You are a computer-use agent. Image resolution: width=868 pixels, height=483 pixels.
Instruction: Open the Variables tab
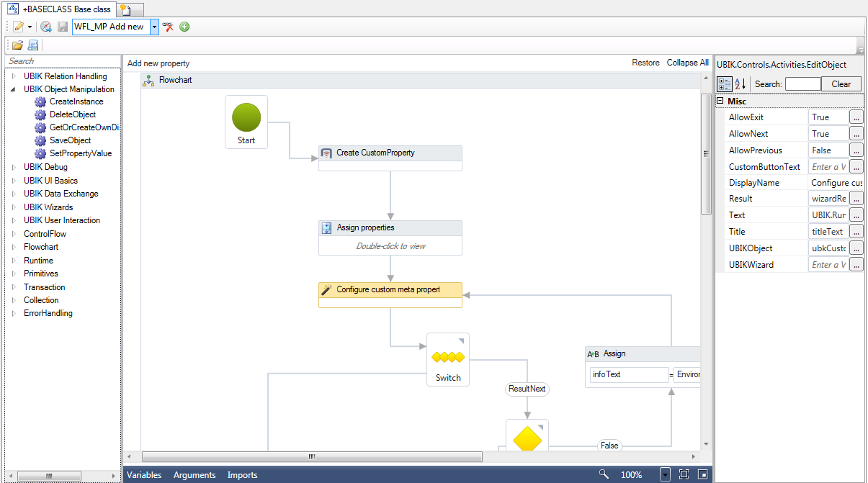pyautogui.click(x=144, y=475)
